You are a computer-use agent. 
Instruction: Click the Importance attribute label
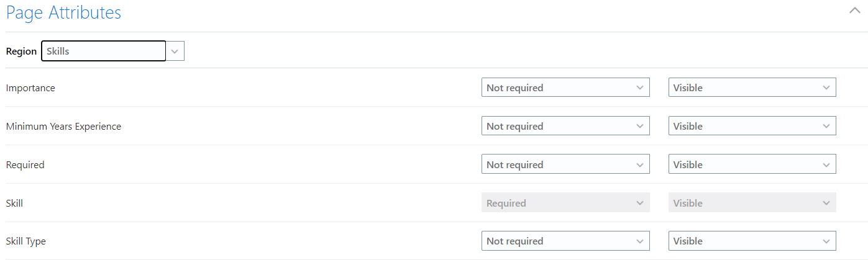30,88
